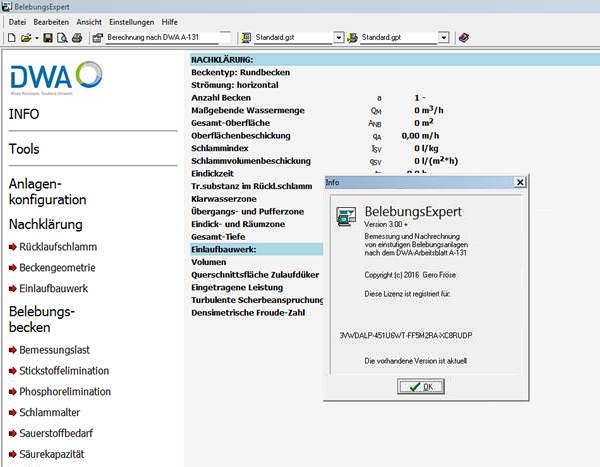This screenshot has width=600, height=467.
Task: Open the help book icon in toolbar
Action: coord(464,38)
